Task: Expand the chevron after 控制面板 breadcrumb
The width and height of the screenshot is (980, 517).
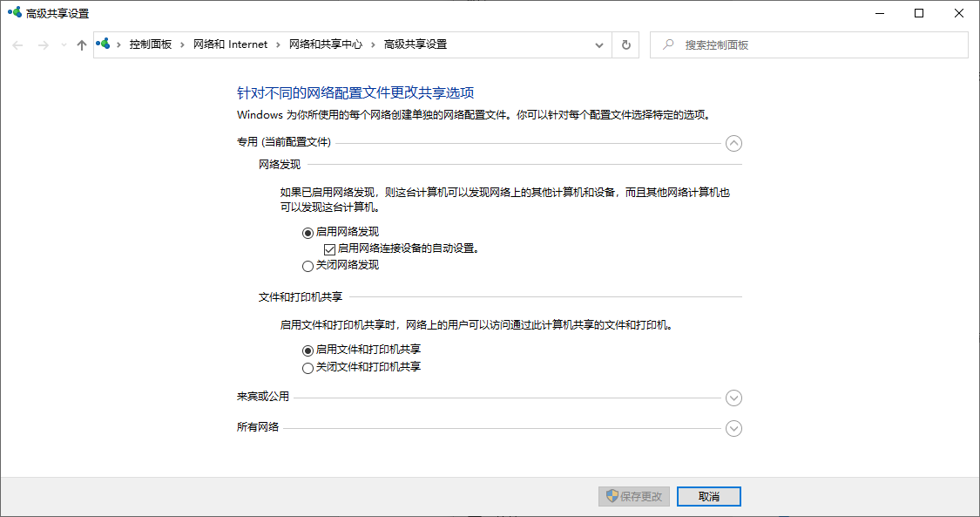Action: click(182, 44)
